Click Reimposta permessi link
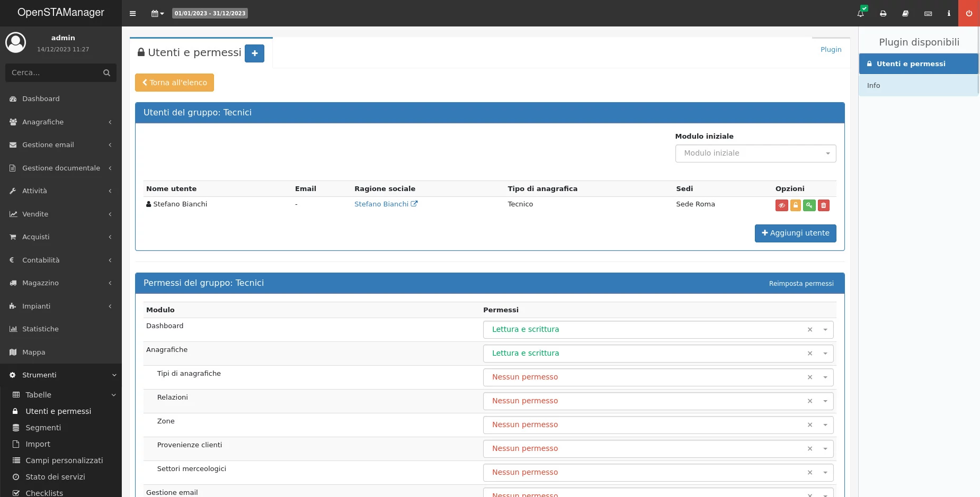Screen dimensions: 980x497 [x=801, y=284]
